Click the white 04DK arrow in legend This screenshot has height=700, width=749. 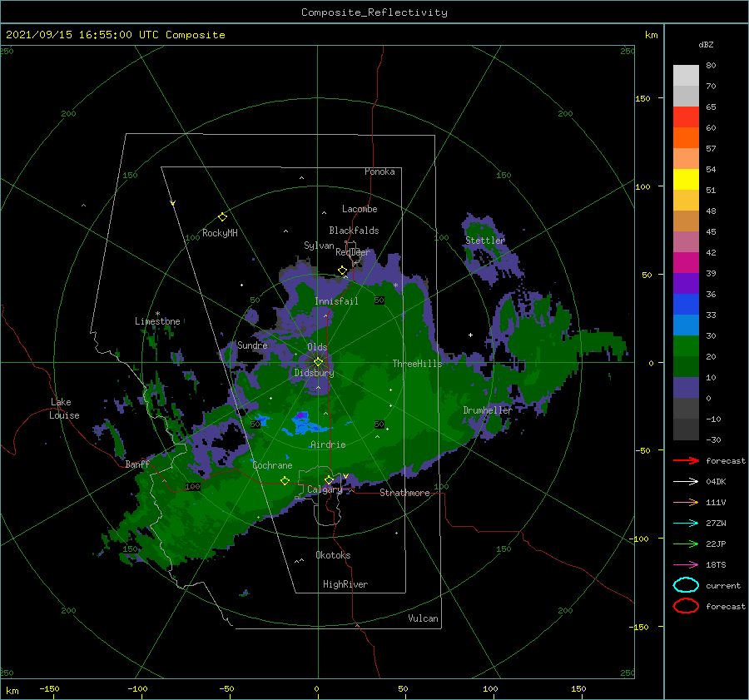tap(686, 481)
